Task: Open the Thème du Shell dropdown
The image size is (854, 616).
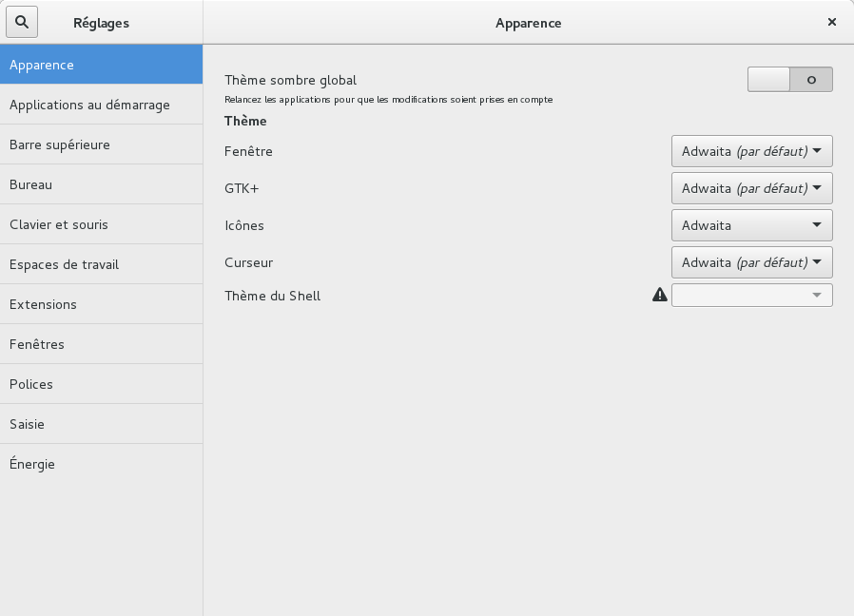Action: pos(751,296)
